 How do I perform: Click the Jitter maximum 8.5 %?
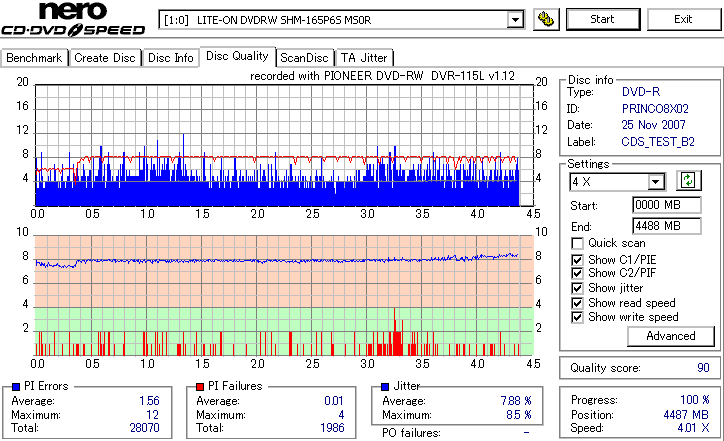[519, 415]
